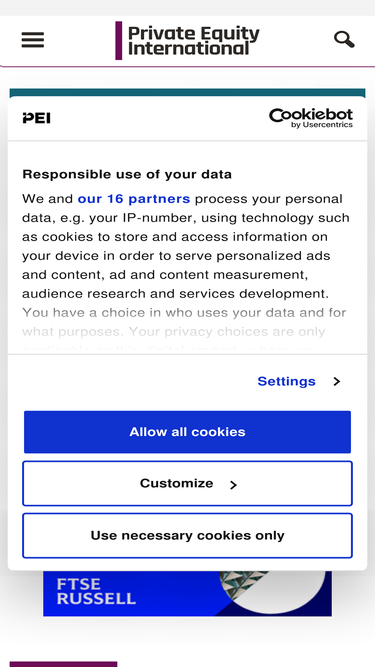
Task: Click the paragraph about personalized ads and content
Action: click(x=186, y=246)
